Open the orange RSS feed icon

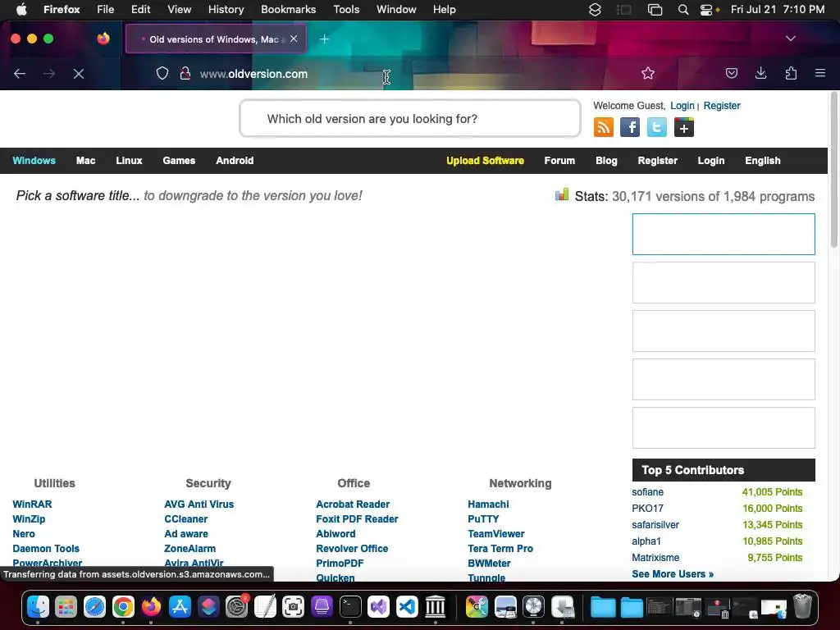pyautogui.click(x=604, y=127)
